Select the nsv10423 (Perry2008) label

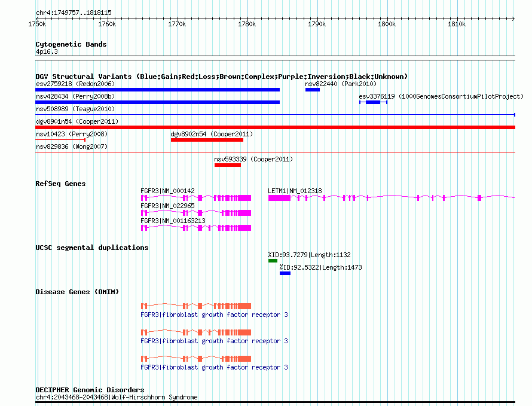(x=72, y=134)
